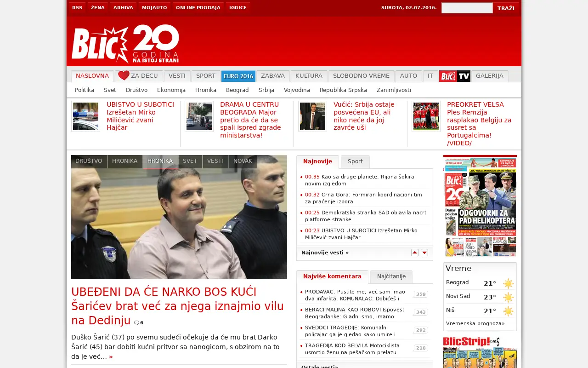Click the sun icon beside Beograd weather

tap(508, 283)
